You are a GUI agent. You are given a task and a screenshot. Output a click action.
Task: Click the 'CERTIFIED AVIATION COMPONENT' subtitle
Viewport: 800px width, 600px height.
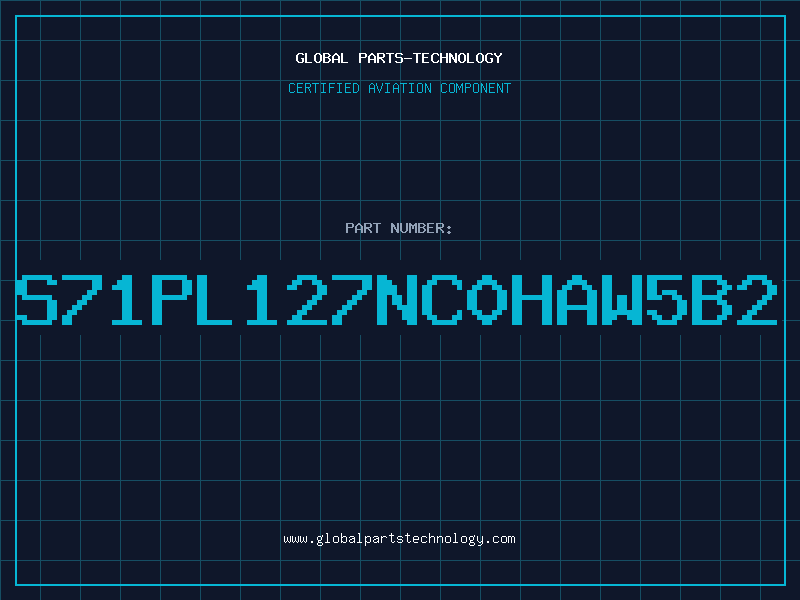tap(399, 88)
